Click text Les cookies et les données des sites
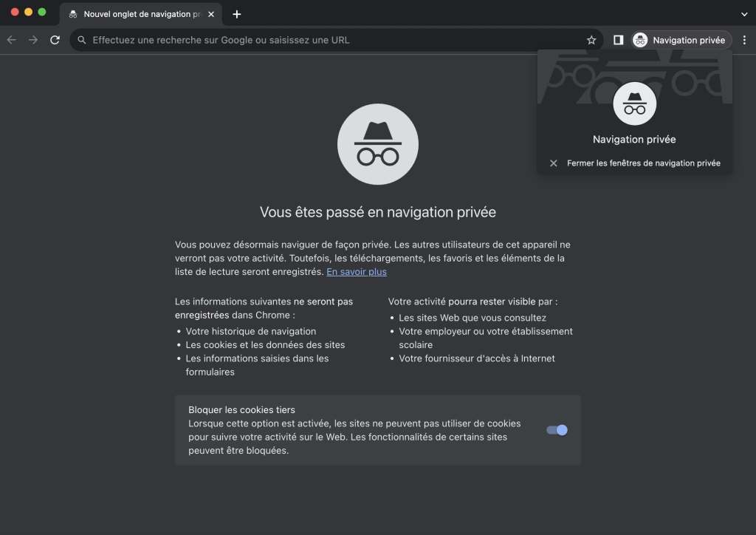Viewport: 756px width, 535px height. pos(265,345)
